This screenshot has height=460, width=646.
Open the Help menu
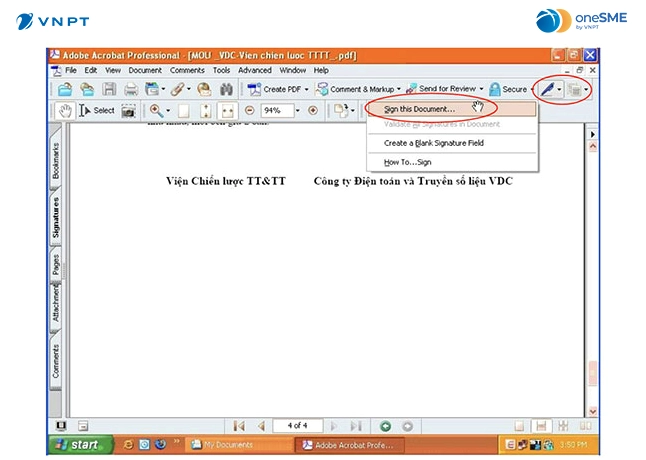pyautogui.click(x=321, y=70)
